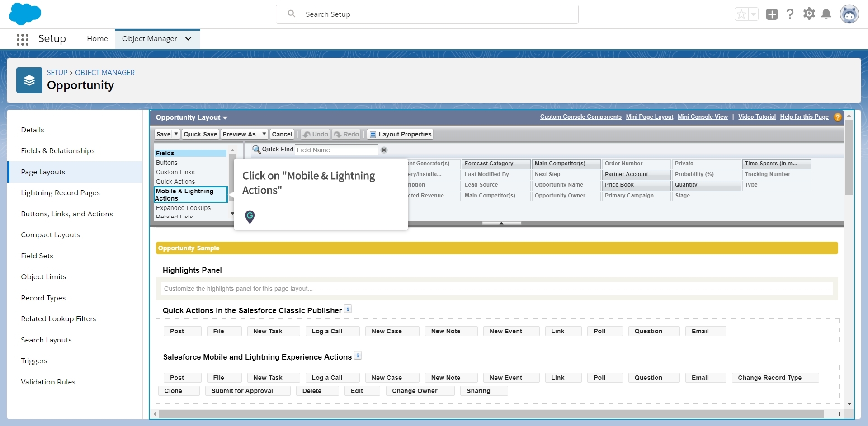868x426 pixels.
Task: Open Video Tutorial link
Action: (757, 117)
